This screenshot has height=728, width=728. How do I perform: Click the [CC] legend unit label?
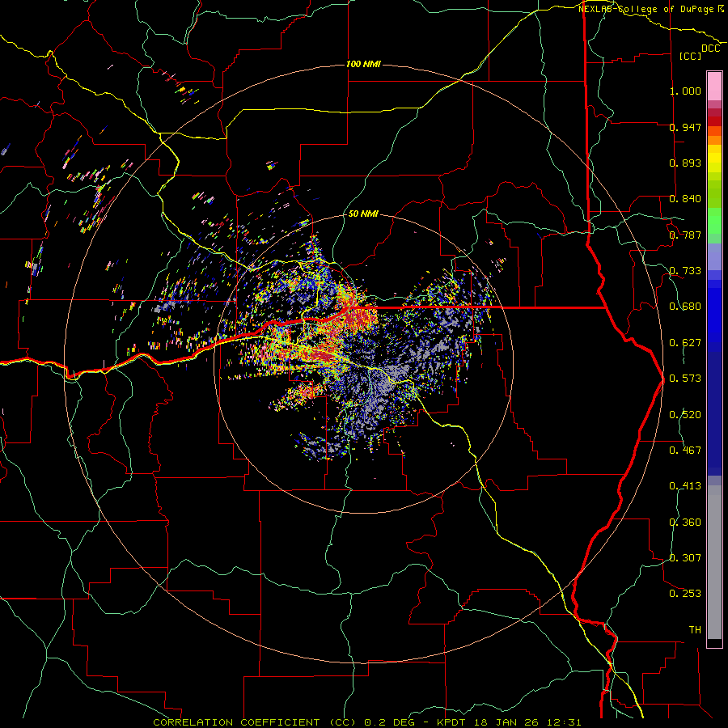click(691, 56)
